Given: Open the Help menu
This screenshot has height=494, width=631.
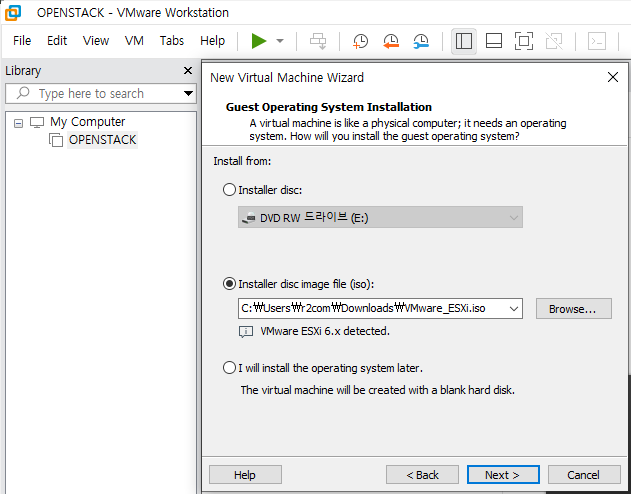Looking at the screenshot, I should 212,41.
